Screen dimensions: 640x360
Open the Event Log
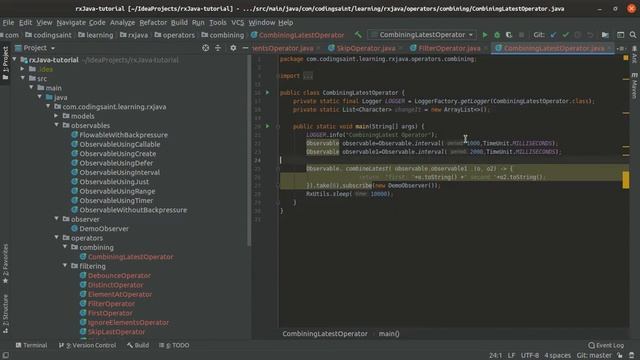coord(606,345)
